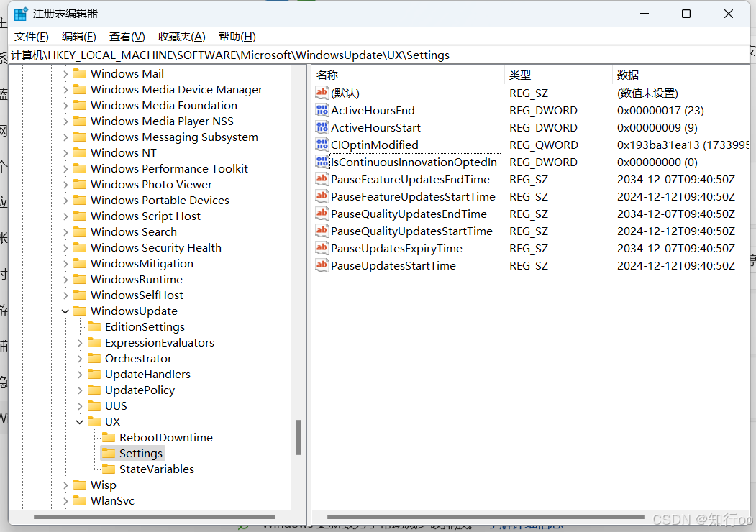Viewport: 756px width, 532px height.
Task: Expand the Windows Security Health node
Action: [65, 248]
